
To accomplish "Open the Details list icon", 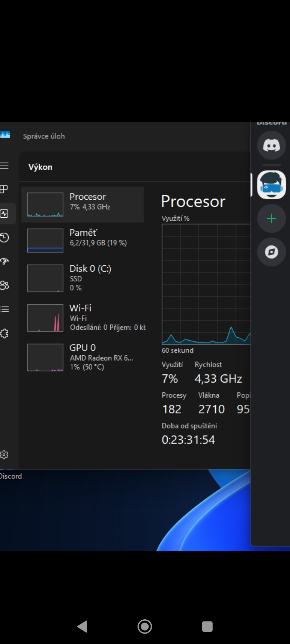I will click(5, 309).
